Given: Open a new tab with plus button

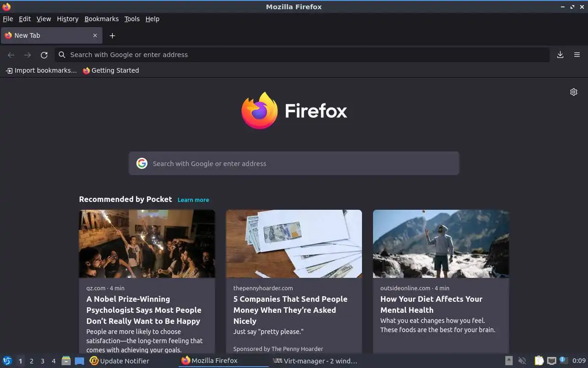Looking at the screenshot, I should coord(112,35).
